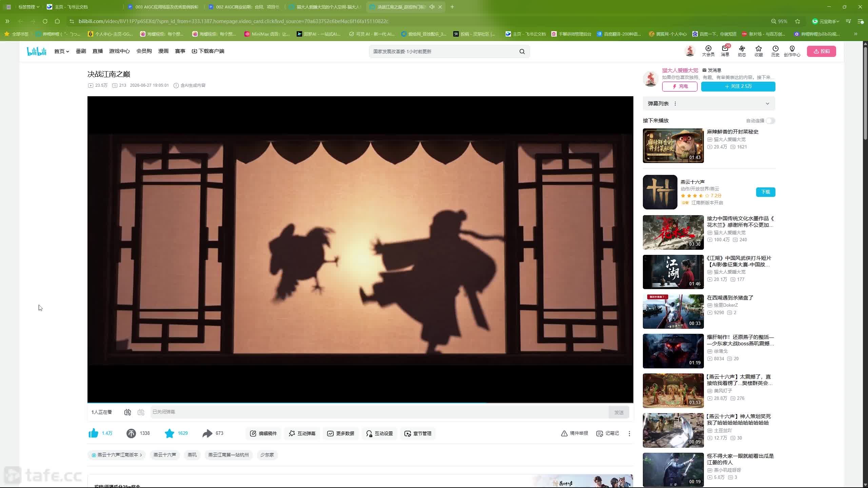The height and width of the screenshot is (488, 868).
Task: Open 消息 messages icon
Action: (725, 51)
